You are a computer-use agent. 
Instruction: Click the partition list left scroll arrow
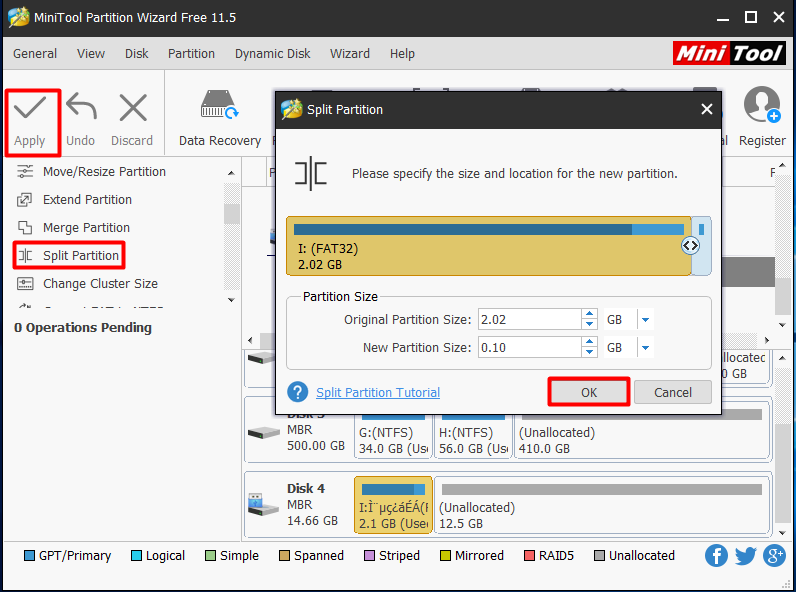click(x=250, y=340)
